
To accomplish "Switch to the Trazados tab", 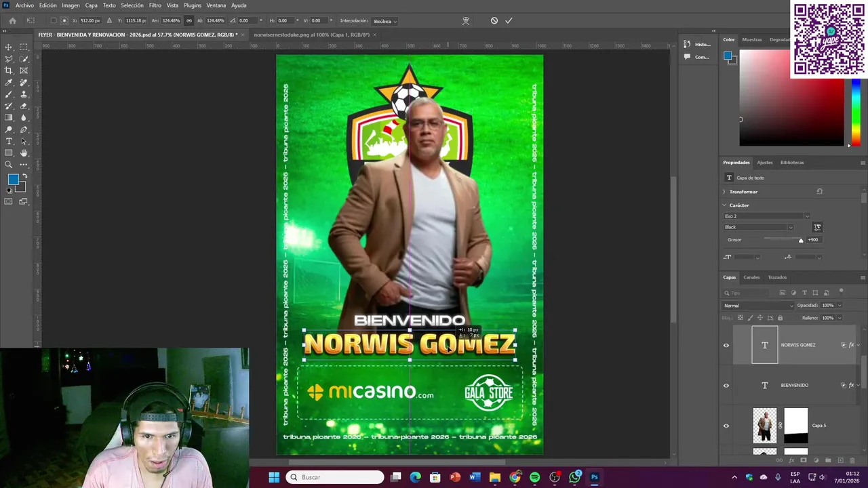I will click(x=777, y=277).
